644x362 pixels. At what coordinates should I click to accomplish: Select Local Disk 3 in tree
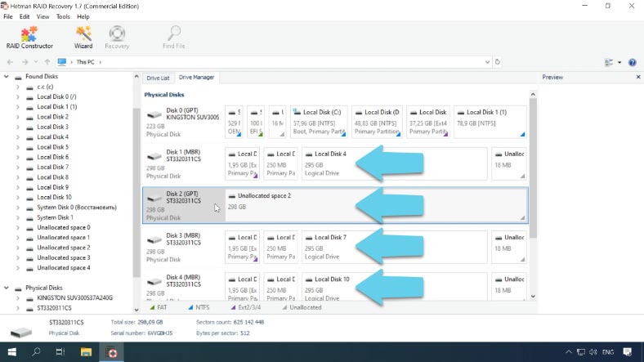(52, 127)
